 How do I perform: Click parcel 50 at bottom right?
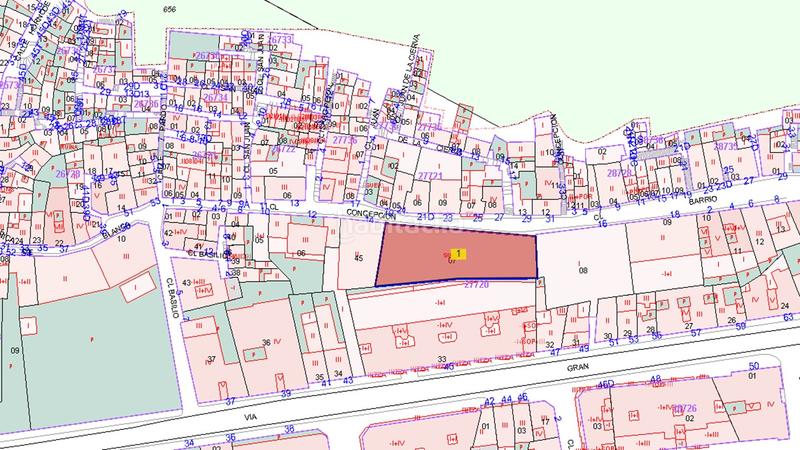tap(753, 367)
